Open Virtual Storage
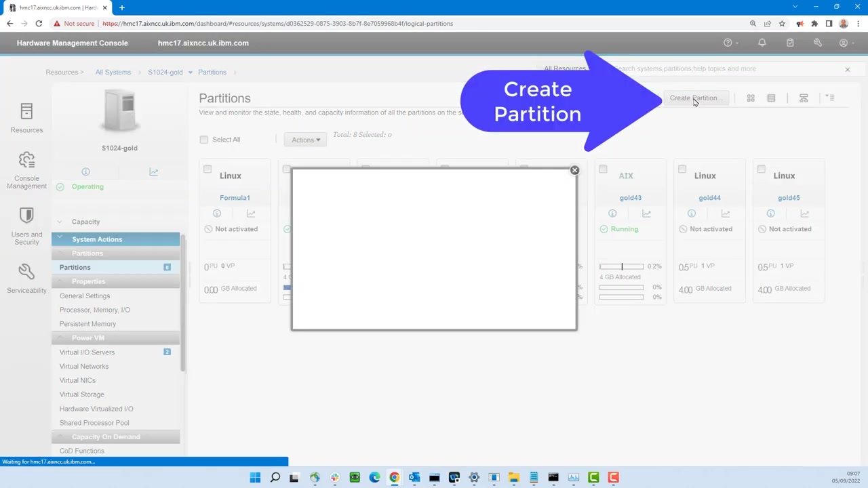868x488 pixels. (82, 394)
